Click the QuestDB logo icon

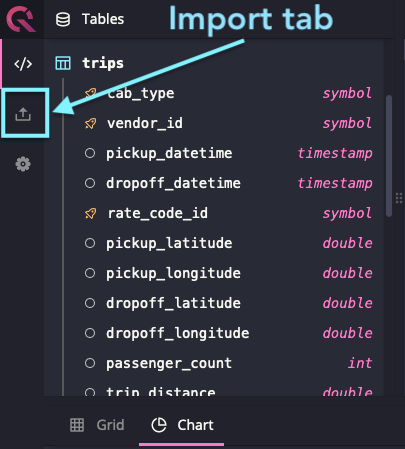(x=21, y=19)
